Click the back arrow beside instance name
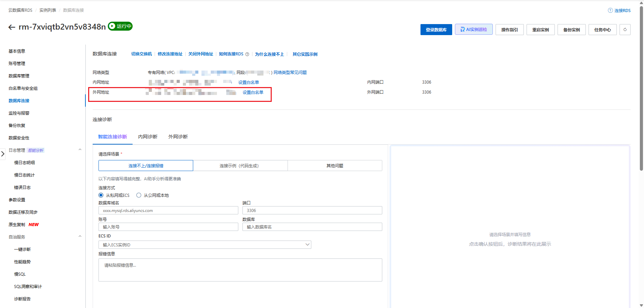Screen dimensions: 644x308 [12, 27]
